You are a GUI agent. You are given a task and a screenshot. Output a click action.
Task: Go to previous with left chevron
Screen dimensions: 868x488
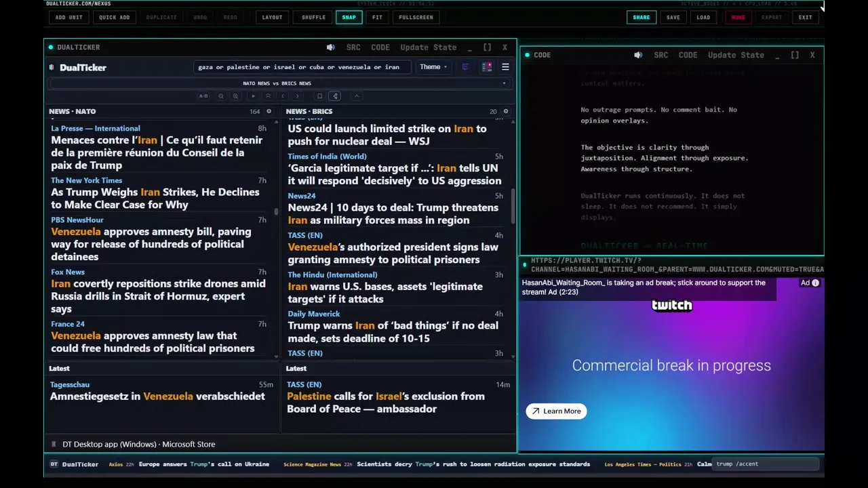click(283, 96)
